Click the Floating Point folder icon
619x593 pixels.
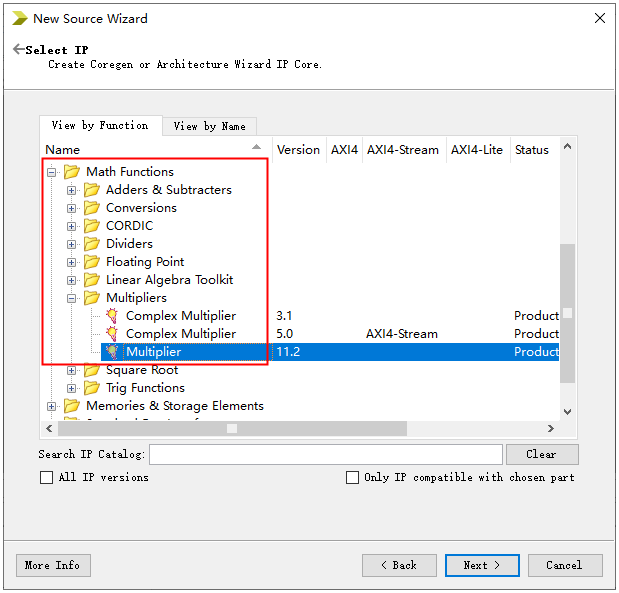(92, 262)
